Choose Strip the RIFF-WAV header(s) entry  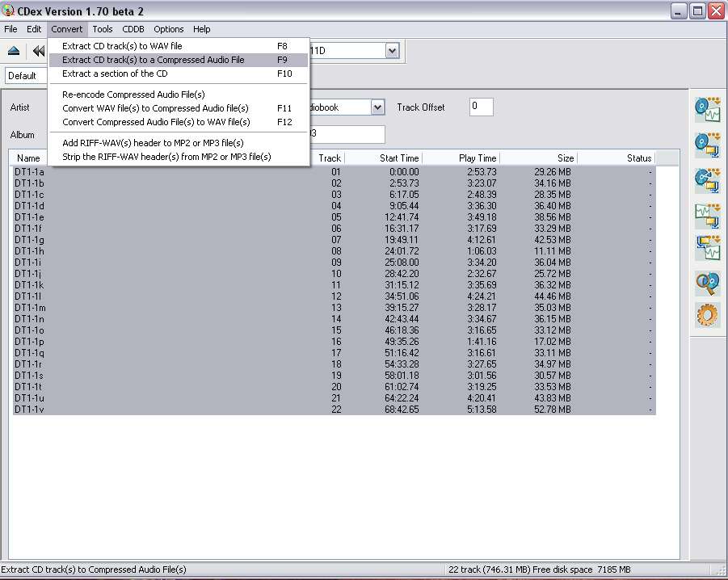[x=179, y=157]
